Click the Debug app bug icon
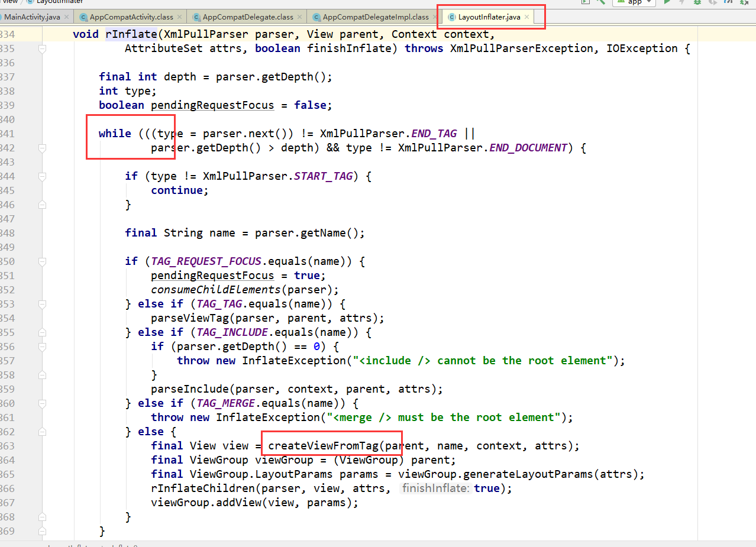The height and width of the screenshot is (547, 756). (x=697, y=2)
